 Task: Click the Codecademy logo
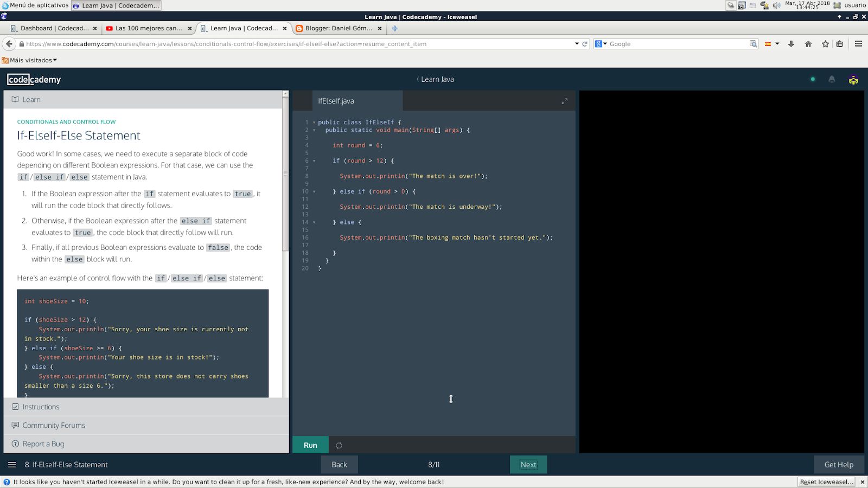pyautogui.click(x=34, y=79)
